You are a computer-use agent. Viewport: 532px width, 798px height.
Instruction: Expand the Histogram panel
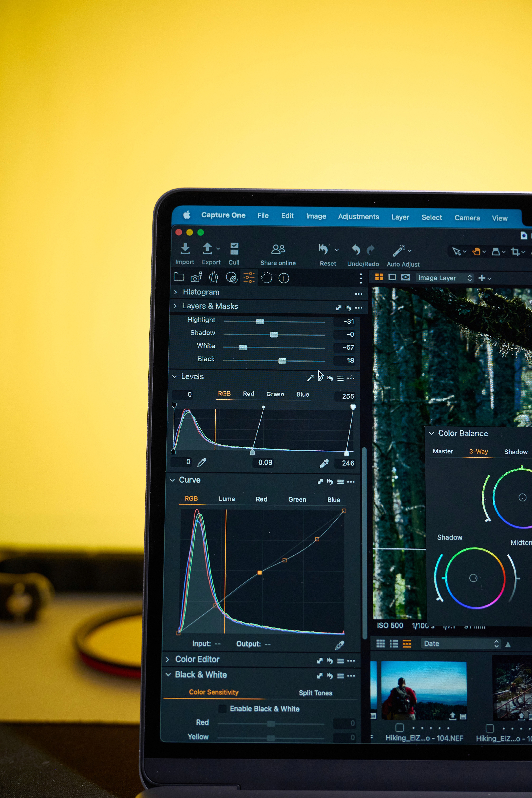click(x=175, y=292)
